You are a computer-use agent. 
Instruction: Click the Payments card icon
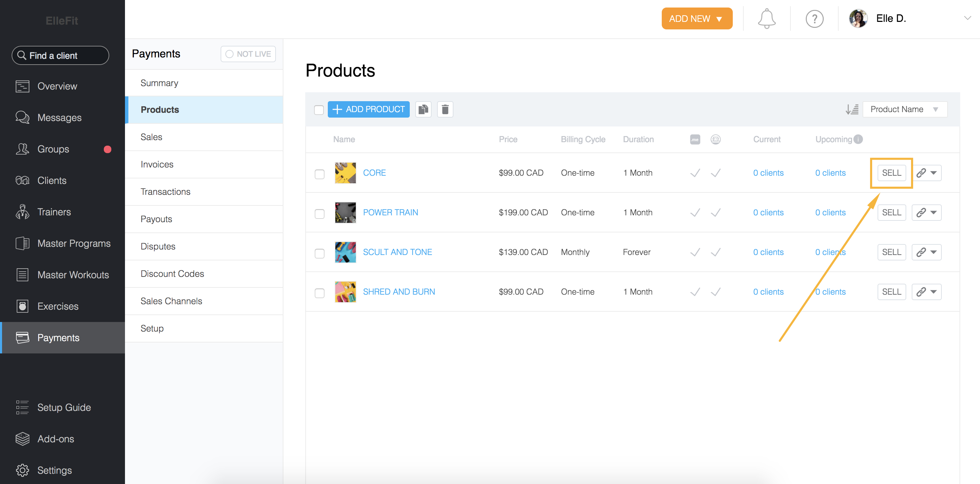coord(23,337)
